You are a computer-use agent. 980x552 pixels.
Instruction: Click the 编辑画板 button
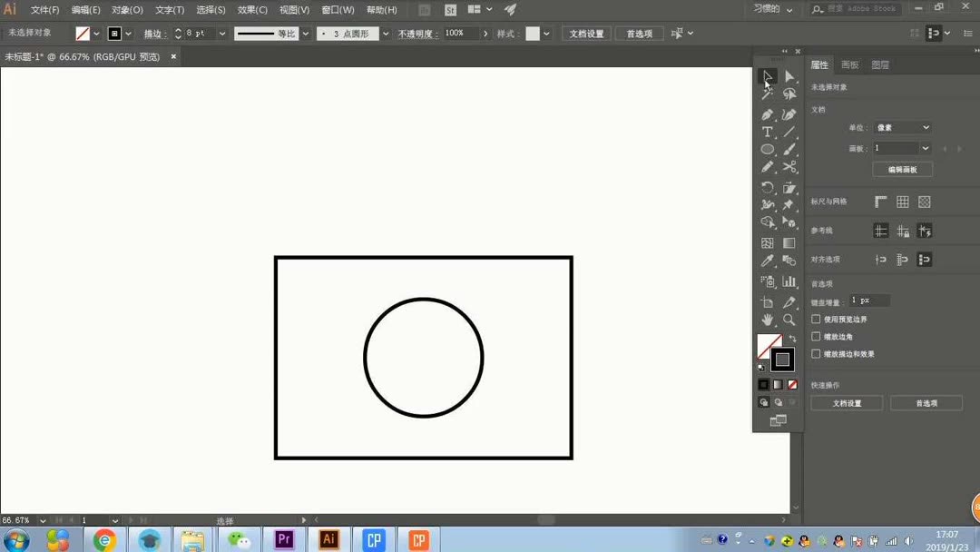click(903, 169)
